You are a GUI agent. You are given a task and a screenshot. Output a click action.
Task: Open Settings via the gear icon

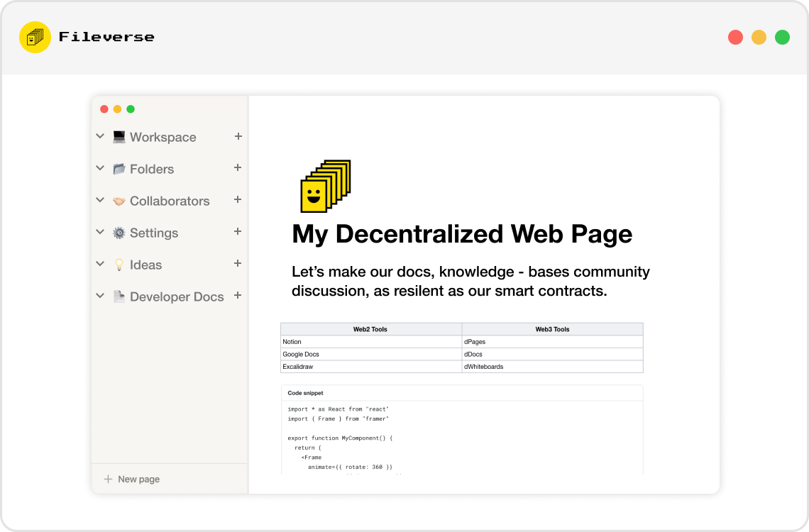point(119,232)
